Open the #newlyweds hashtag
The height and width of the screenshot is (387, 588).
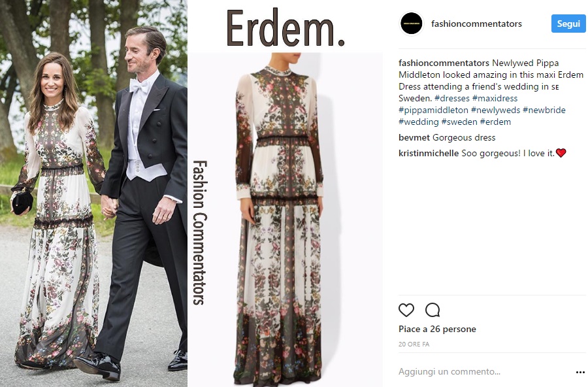click(x=495, y=110)
